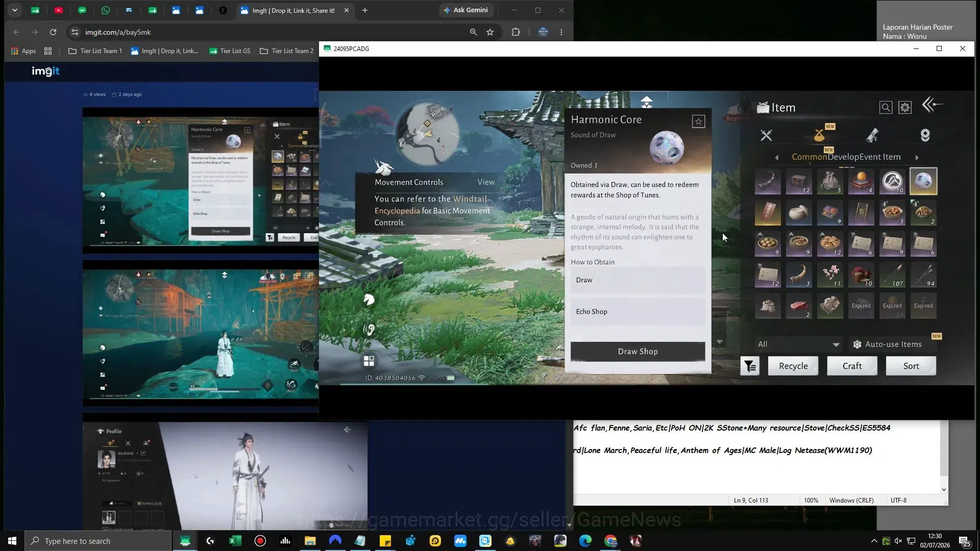
Task: Go to previous item category arrow
Action: (x=777, y=158)
